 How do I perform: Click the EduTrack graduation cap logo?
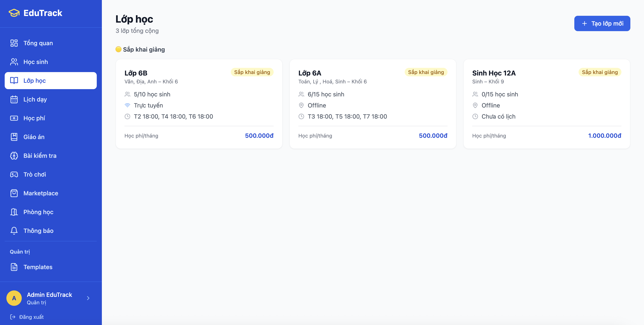[14, 13]
